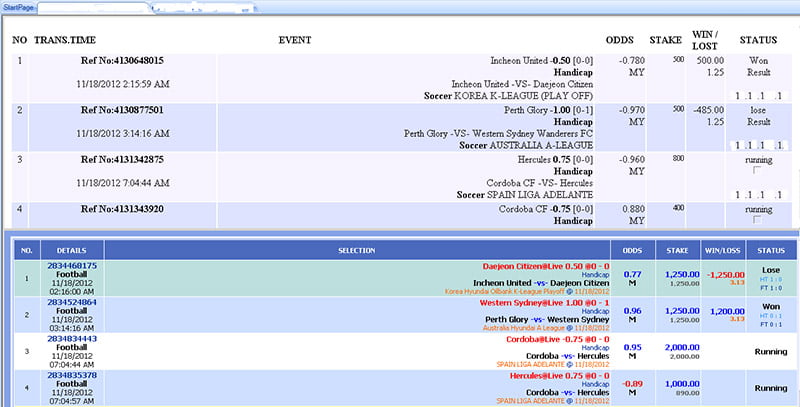Click the win amount 500.00
The image size is (800, 407).
point(710,61)
